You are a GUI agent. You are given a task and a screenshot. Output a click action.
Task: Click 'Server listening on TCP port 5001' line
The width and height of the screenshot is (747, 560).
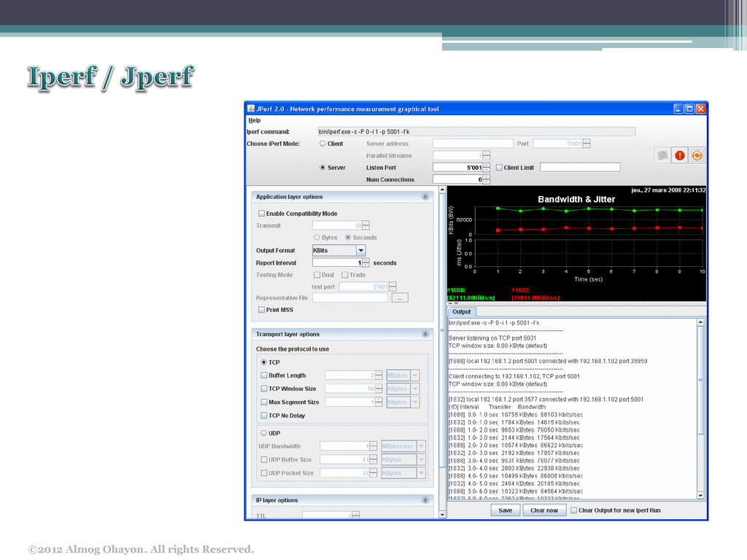click(x=492, y=338)
